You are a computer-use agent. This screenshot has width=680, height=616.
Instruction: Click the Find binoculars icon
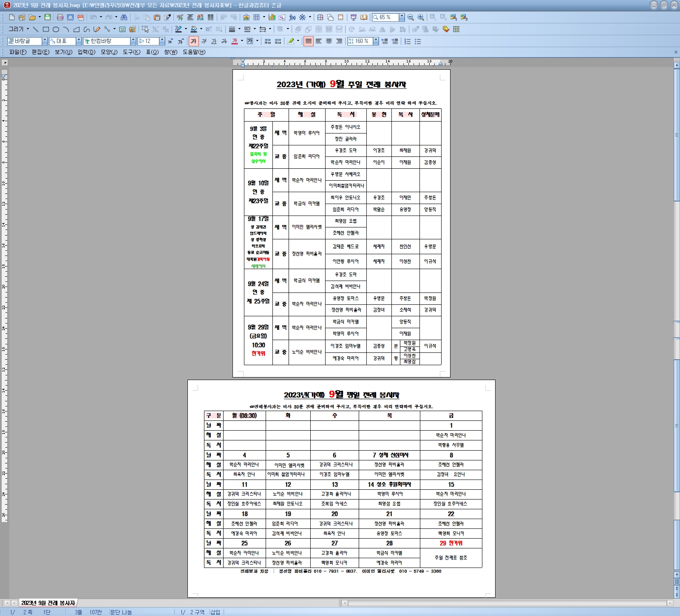click(x=124, y=17)
